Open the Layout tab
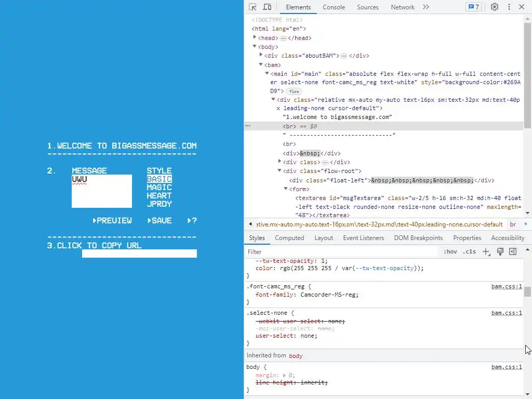The height and width of the screenshot is (399, 532). pyautogui.click(x=323, y=238)
